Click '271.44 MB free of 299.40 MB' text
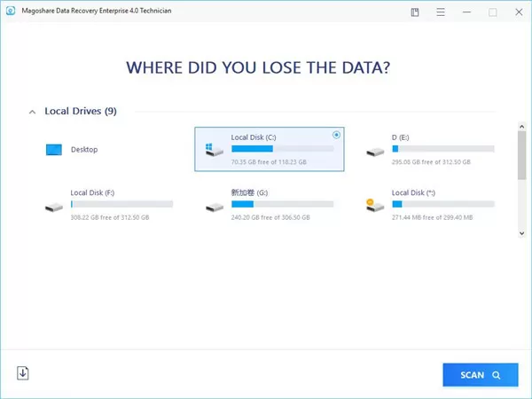The image size is (532, 399). point(433,217)
